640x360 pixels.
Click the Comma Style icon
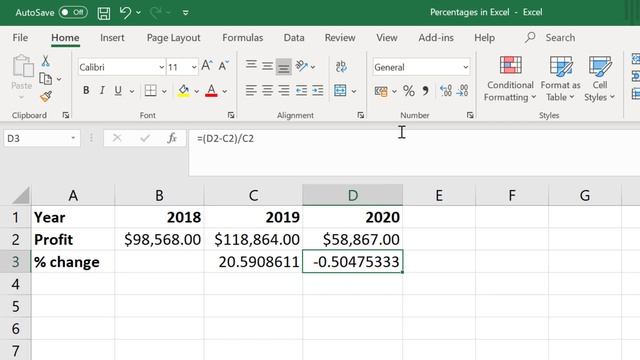coord(425,91)
